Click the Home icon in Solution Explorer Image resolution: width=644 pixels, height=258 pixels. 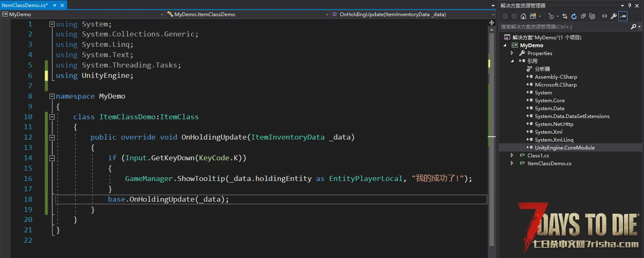tap(523, 16)
